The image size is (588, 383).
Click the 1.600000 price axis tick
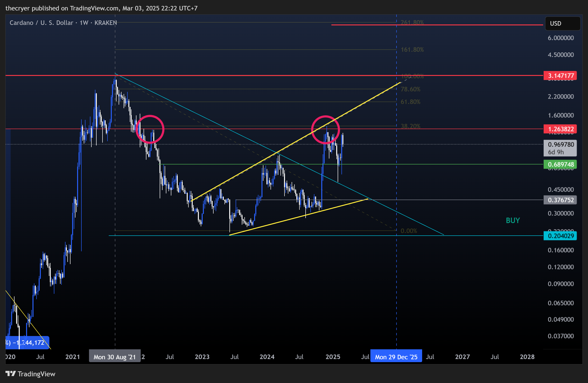tap(560, 115)
